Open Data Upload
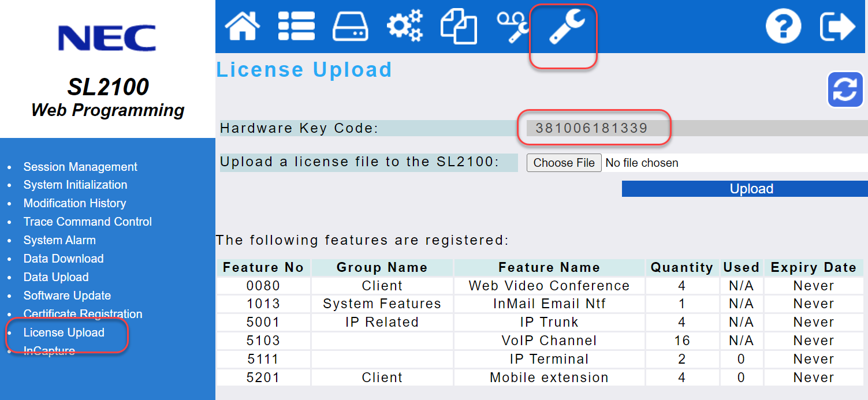 [56, 277]
